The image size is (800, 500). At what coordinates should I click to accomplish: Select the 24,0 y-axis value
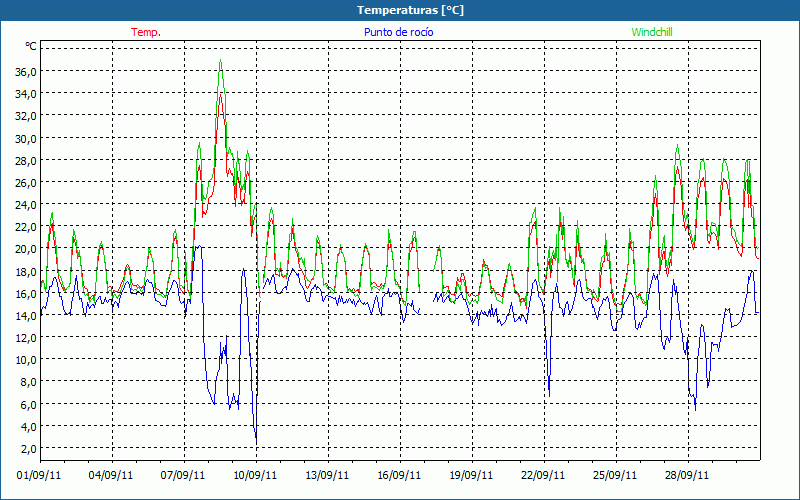click(x=26, y=205)
